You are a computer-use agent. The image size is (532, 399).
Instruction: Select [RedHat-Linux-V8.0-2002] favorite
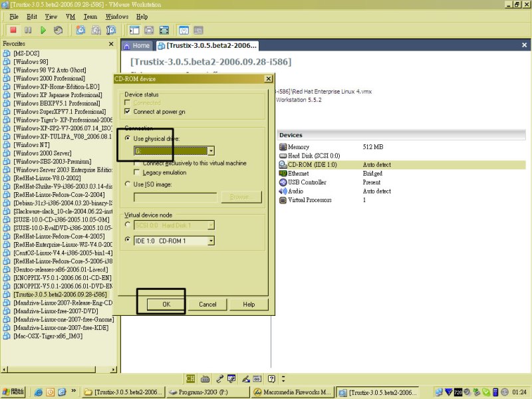click(47, 178)
